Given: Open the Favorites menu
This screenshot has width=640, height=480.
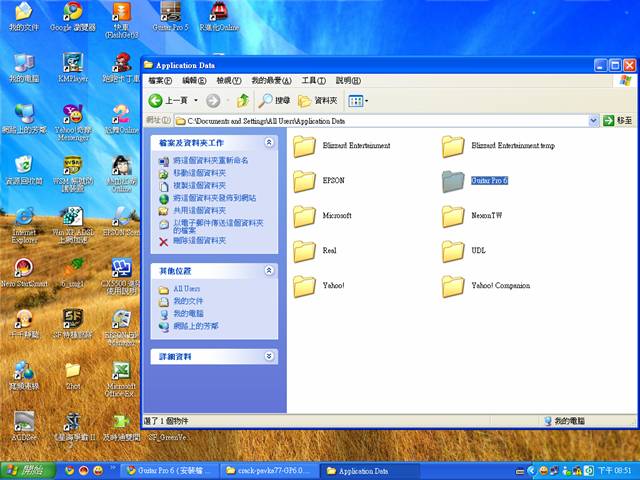Looking at the screenshot, I should coord(271,80).
